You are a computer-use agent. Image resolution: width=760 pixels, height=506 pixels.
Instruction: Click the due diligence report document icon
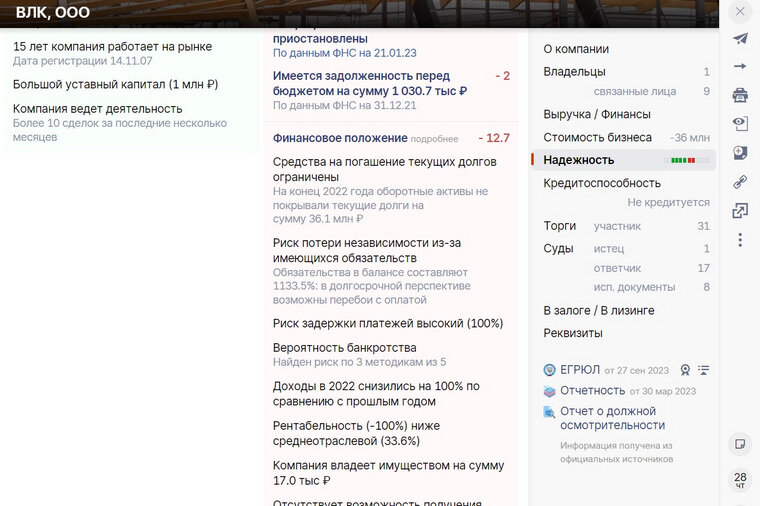pos(549,412)
